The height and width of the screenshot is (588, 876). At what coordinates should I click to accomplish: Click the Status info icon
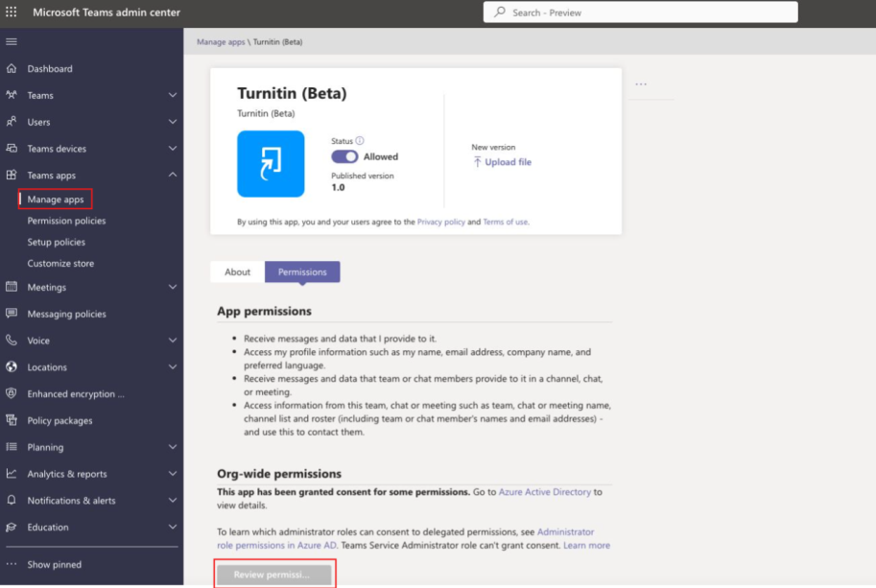pos(360,141)
